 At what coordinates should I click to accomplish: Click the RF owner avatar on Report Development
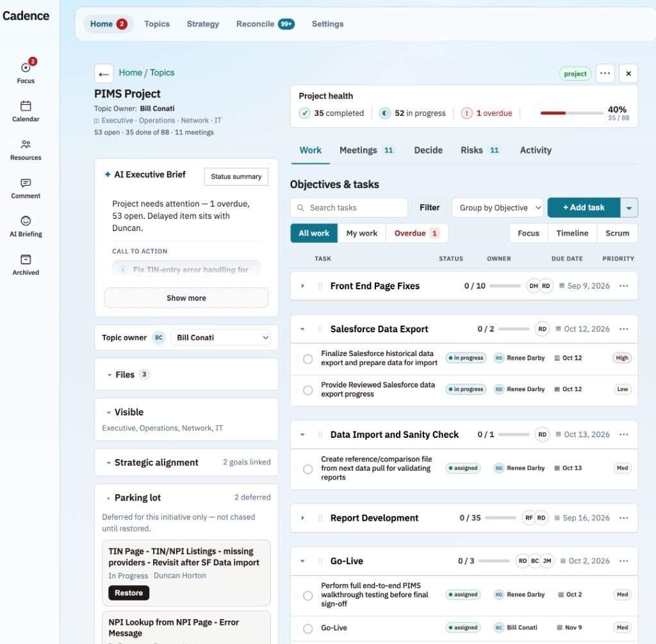click(529, 518)
